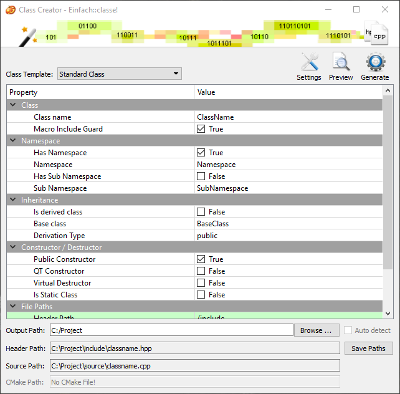This screenshot has height=394, width=400.
Task: Maximize the Class Creator window
Action: [x=356, y=9]
